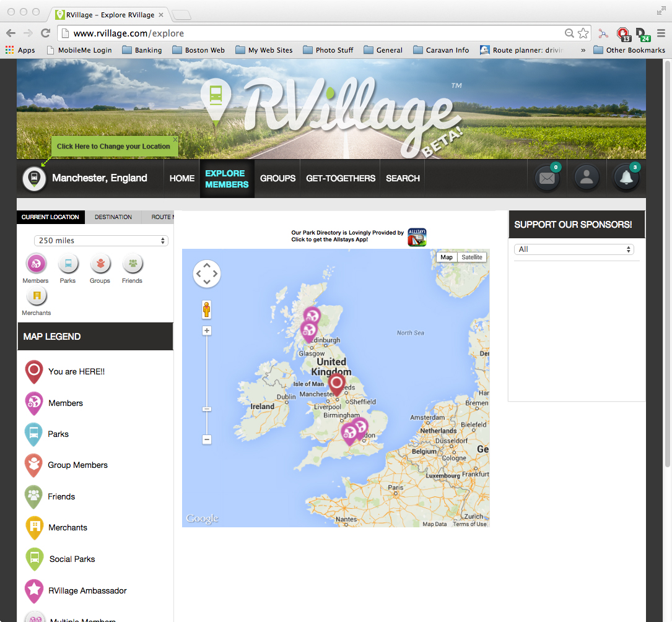Switch the map to Satellite view
The width and height of the screenshot is (672, 622).
pyautogui.click(x=472, y=257)
